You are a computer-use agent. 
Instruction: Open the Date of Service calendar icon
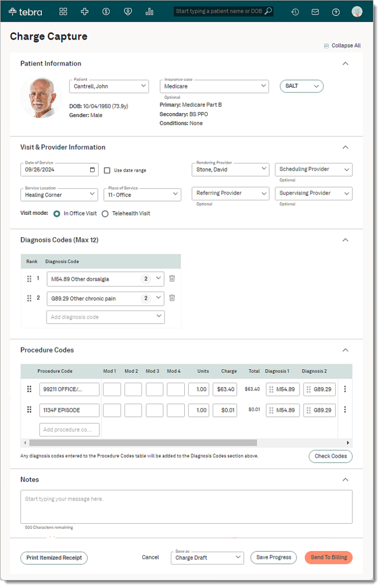92,169
